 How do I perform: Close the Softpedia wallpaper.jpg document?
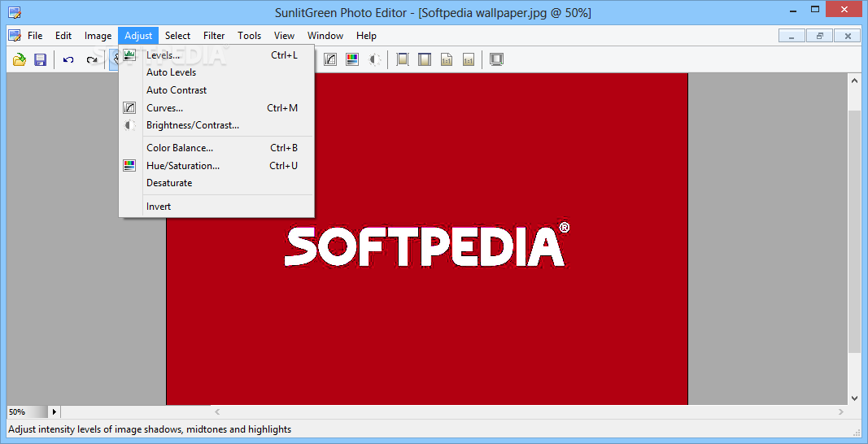[x=848, y=36]
